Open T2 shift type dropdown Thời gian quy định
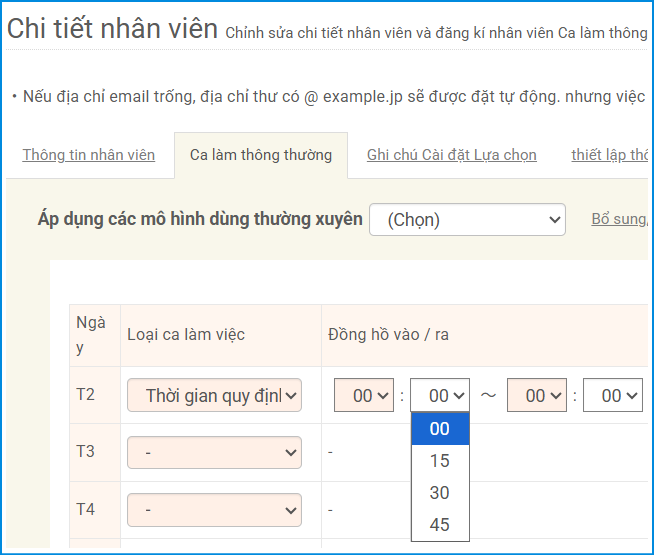Viewport: 654px width, 555px height. [x=214, y=395]
